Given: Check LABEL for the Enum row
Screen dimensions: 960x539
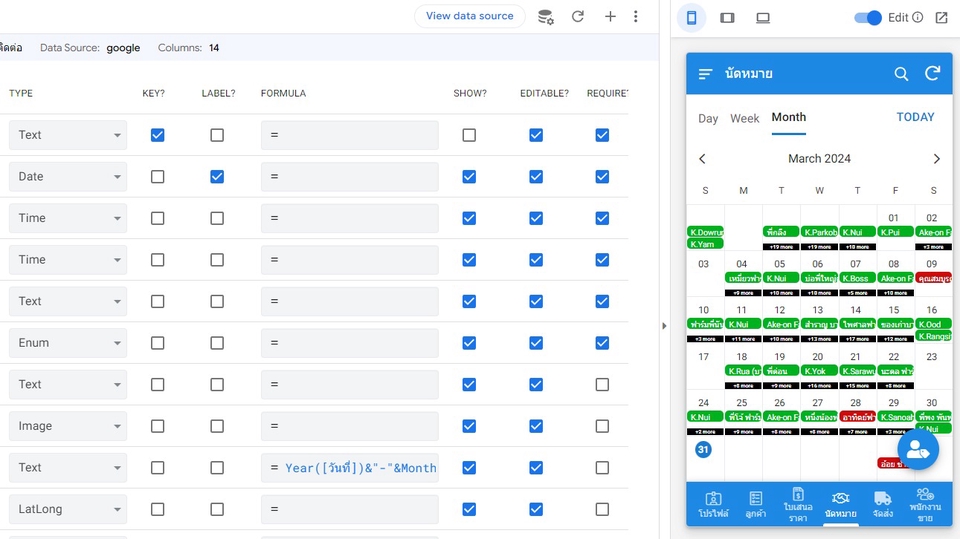Looking at the screenshot, I should pyautogui.click(x=217, y=343).
